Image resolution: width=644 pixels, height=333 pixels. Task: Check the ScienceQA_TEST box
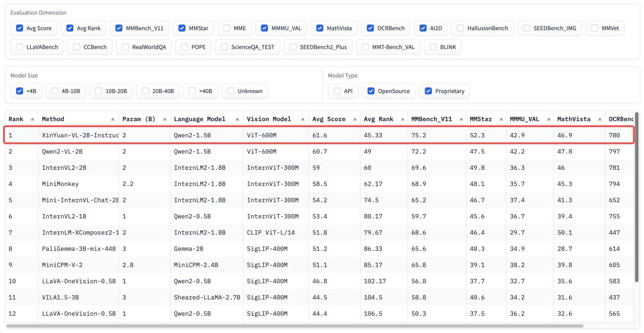tap(224, 47)
